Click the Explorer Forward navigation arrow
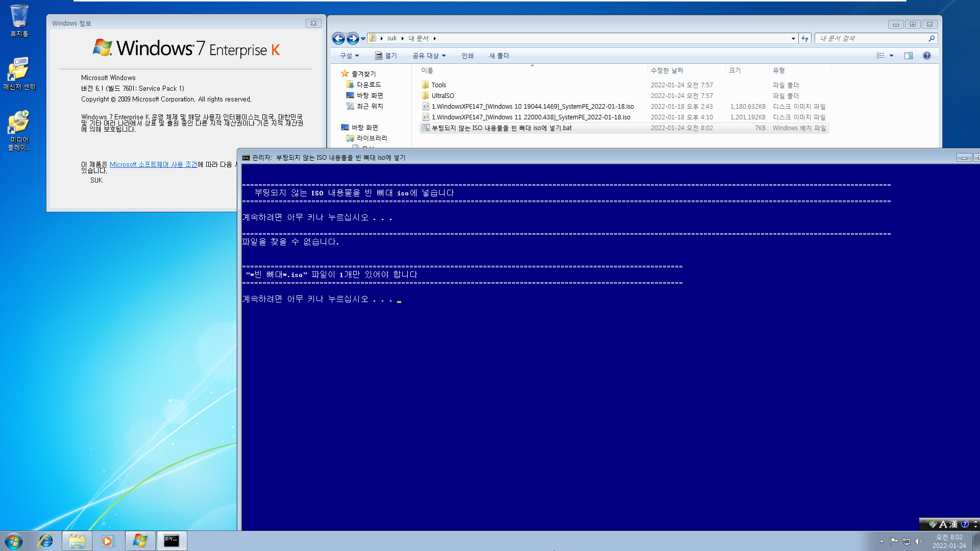Image resolution: width=980 pixels, height=551 pixels. (x=353, y=38)
